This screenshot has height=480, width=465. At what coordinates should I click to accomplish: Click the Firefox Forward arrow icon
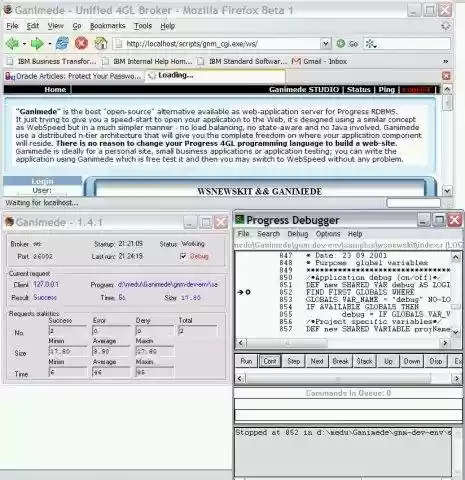pos(37,44)
